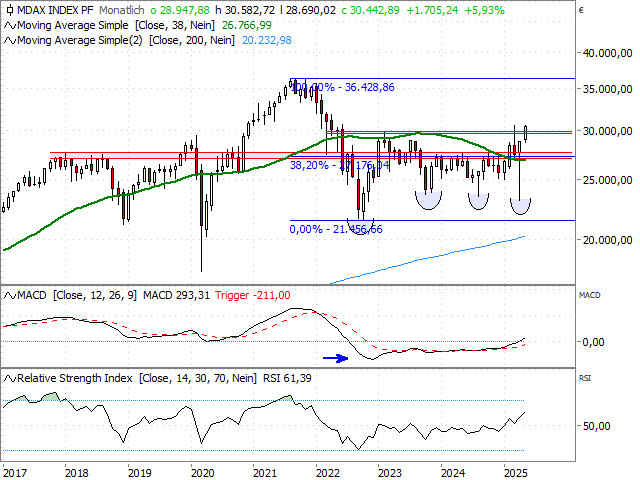640x480 pixels.
Task: Click the closing value c 30.442,89
Action: point(370,10)
